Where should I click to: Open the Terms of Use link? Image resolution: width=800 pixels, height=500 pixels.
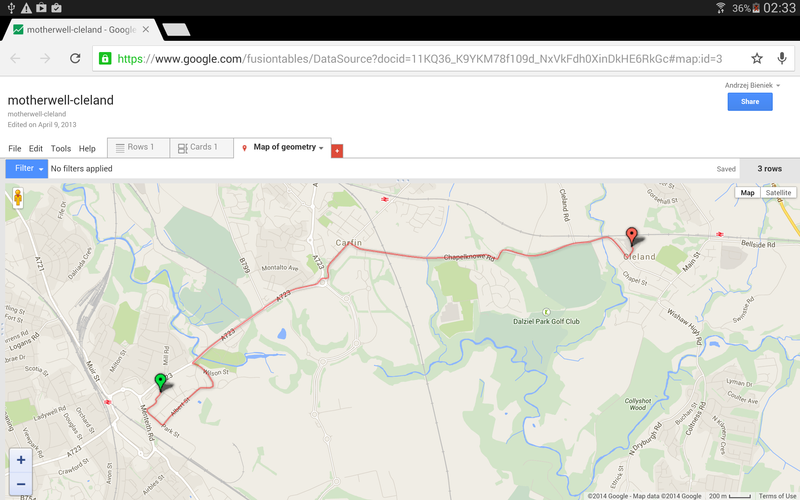coord(778,496)
